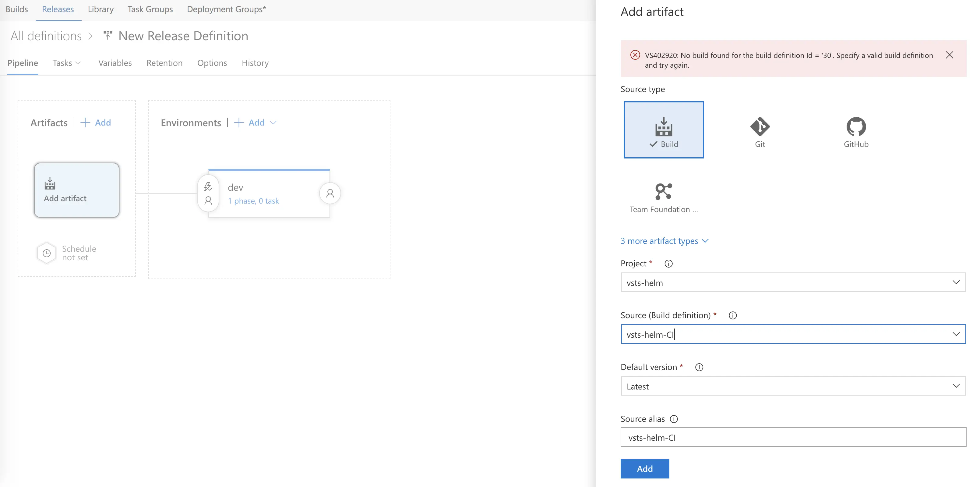Click the schedule clock icon

click(x=46, y=253)
